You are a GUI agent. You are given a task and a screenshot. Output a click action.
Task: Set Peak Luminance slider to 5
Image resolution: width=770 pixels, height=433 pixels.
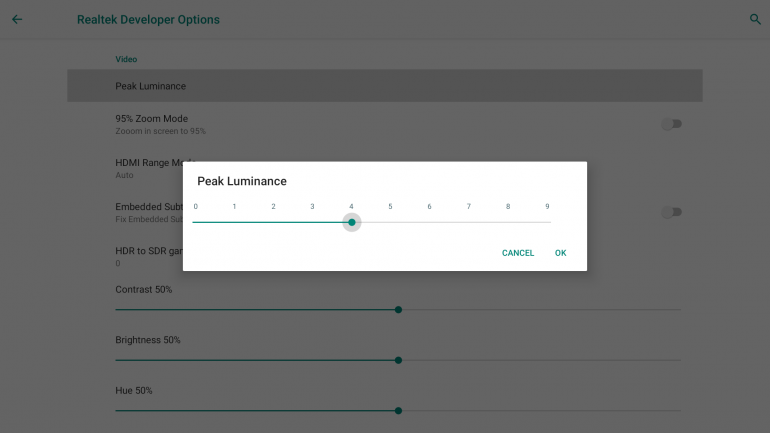[391, 222]
